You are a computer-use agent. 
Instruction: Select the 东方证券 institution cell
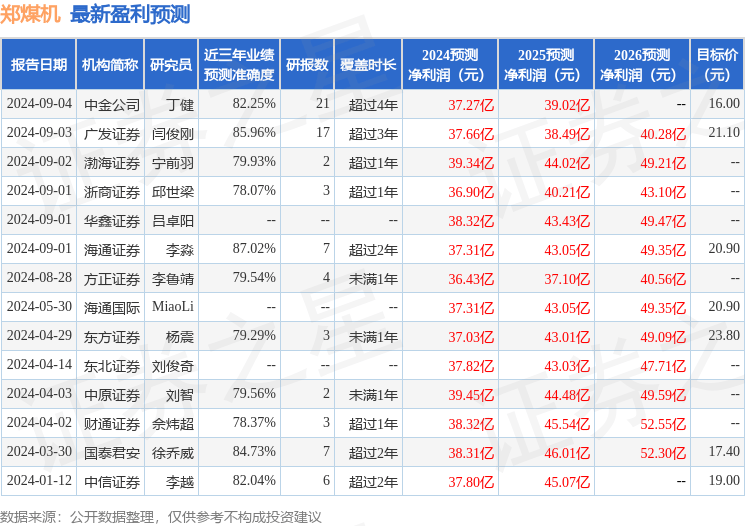click(112, 336)
